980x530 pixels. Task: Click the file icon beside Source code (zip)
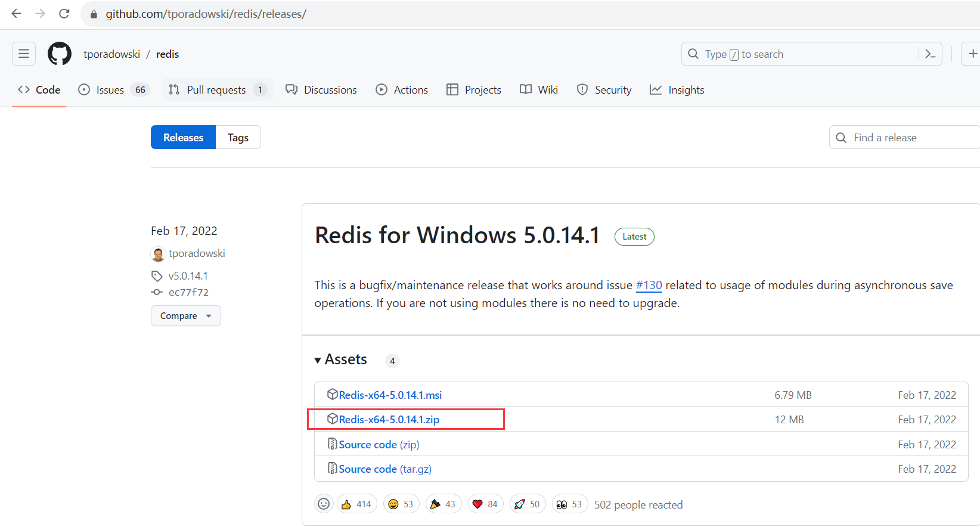pos(333,444)
